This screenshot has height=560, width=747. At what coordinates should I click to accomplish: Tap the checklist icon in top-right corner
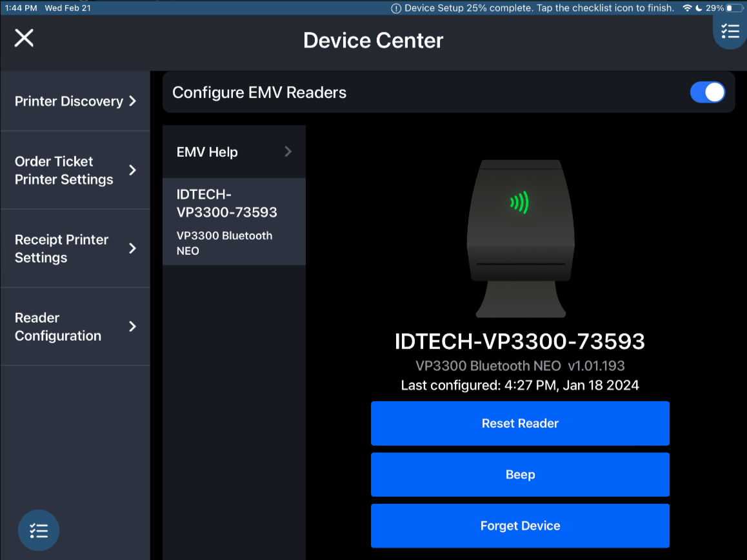tap(730, 31)
